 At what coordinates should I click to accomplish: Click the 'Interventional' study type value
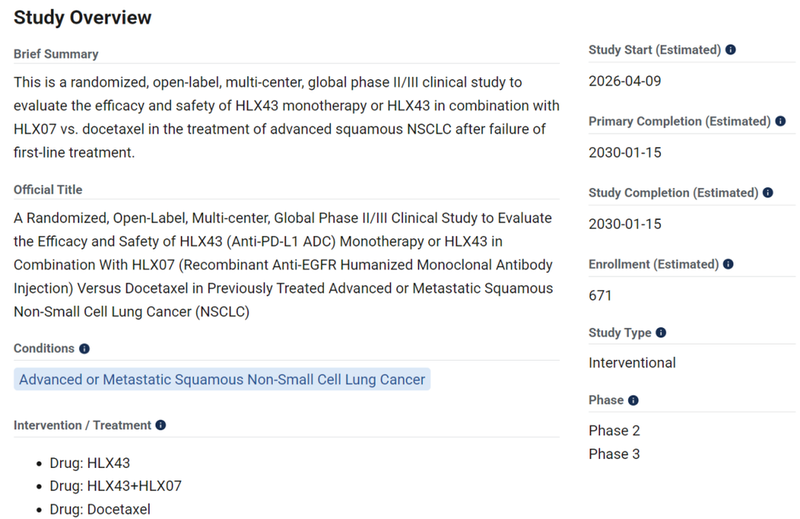[632, 363]
